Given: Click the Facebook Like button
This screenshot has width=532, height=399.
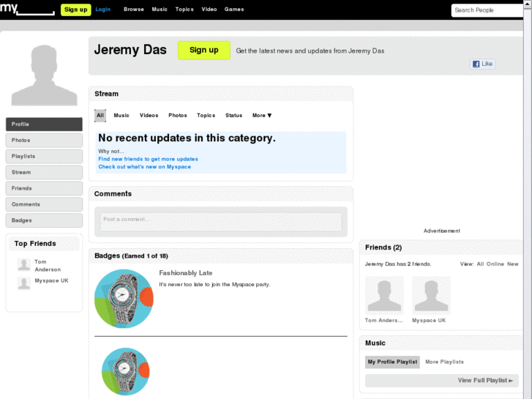Looking at the screenshot, I should 482,64.
